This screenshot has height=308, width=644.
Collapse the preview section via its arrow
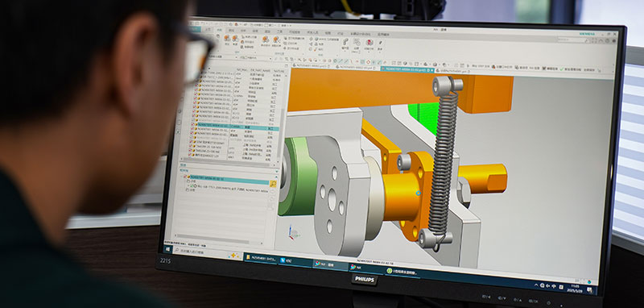point(275,170)
